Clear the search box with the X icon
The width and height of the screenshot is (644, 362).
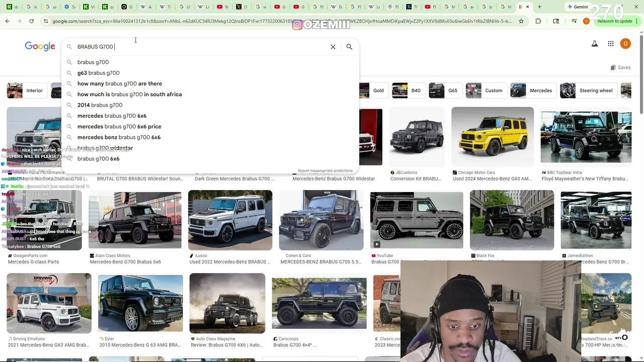click(x=333, y=47)
